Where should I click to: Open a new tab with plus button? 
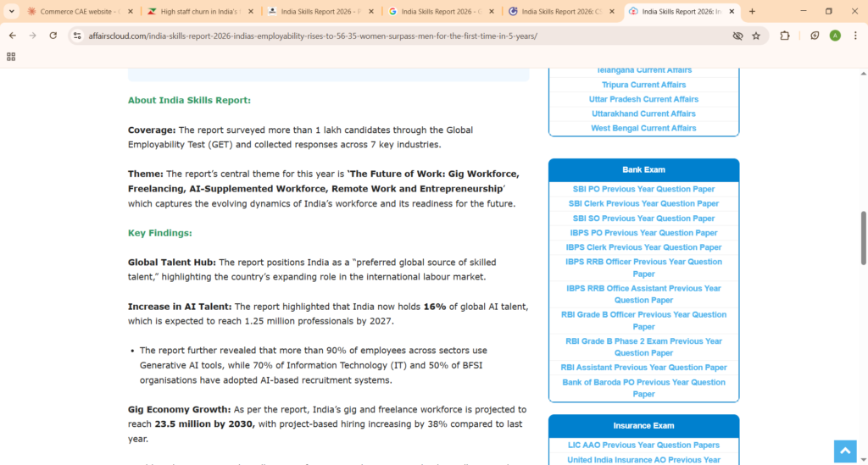click(x=752, y=11)
